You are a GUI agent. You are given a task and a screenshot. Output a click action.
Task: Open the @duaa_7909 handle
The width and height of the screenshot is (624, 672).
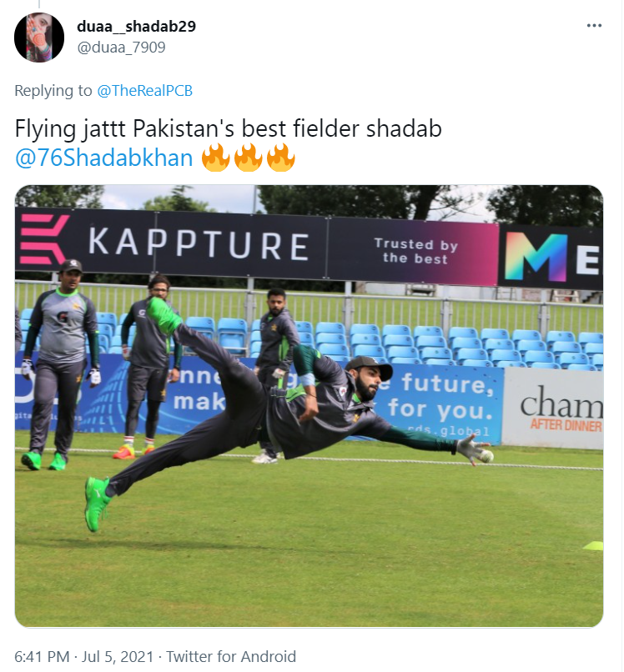(x=121, y=48)
